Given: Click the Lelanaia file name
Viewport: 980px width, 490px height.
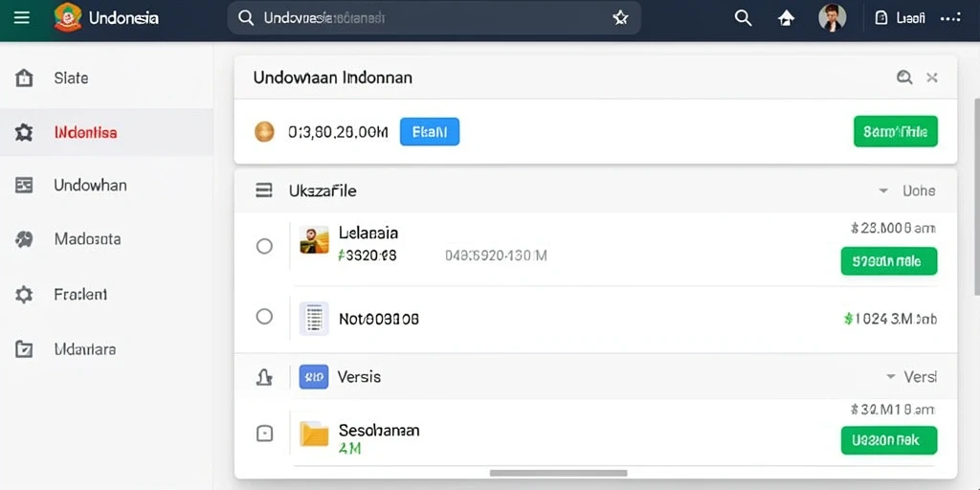Looking at the screenshot, I should click(x=368, y=234).
